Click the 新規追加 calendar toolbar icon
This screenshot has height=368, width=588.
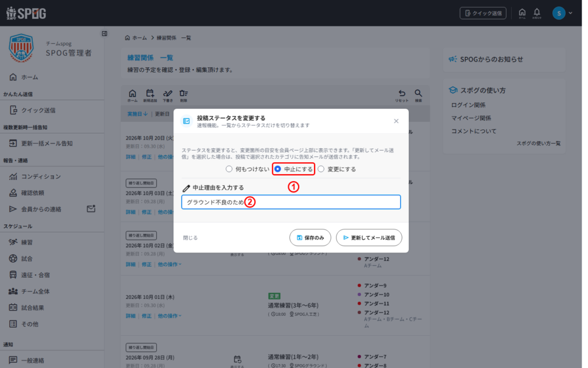coord(150,95)
